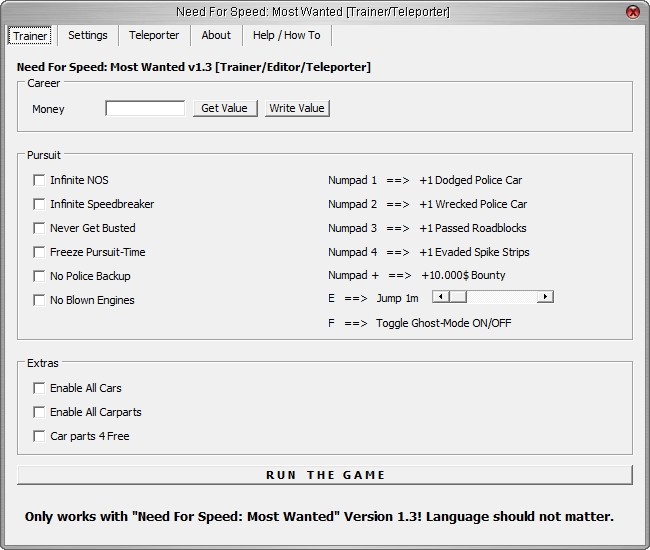
Task: Focus the Money input field
Action: pos(145,109)
